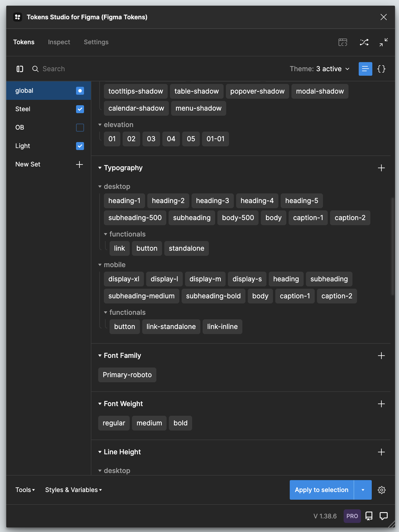Open Apply to selection dropdown arrow
The height and width of the screenshot is (532, 399).
click(x=363, y=490)
